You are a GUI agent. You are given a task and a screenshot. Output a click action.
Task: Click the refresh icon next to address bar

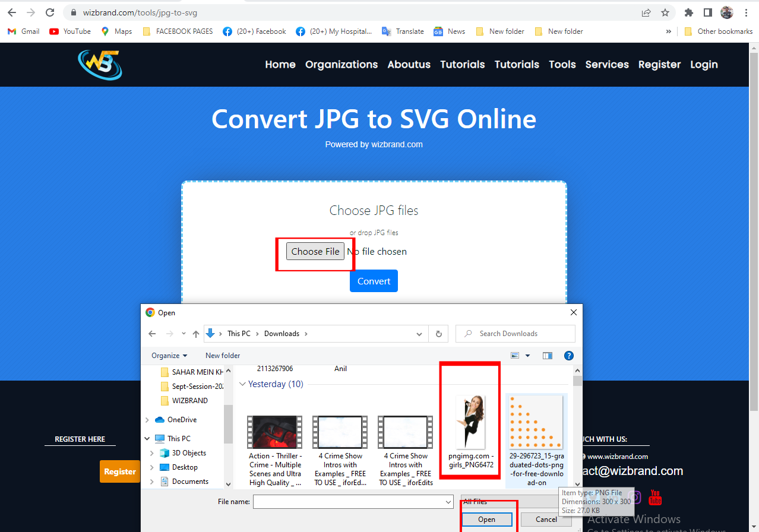[x=50, y=12]
